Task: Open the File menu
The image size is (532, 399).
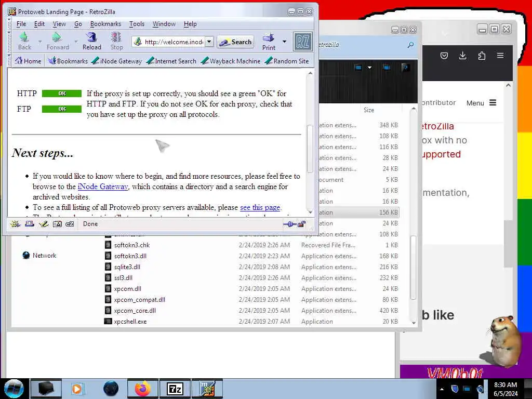Action: coord(21,24)
